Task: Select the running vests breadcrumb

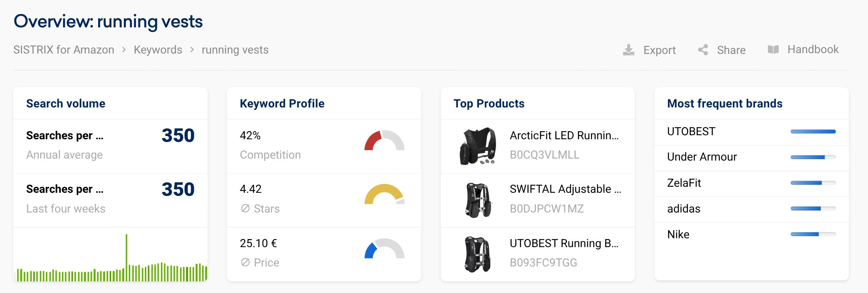Action: [235, 50]
